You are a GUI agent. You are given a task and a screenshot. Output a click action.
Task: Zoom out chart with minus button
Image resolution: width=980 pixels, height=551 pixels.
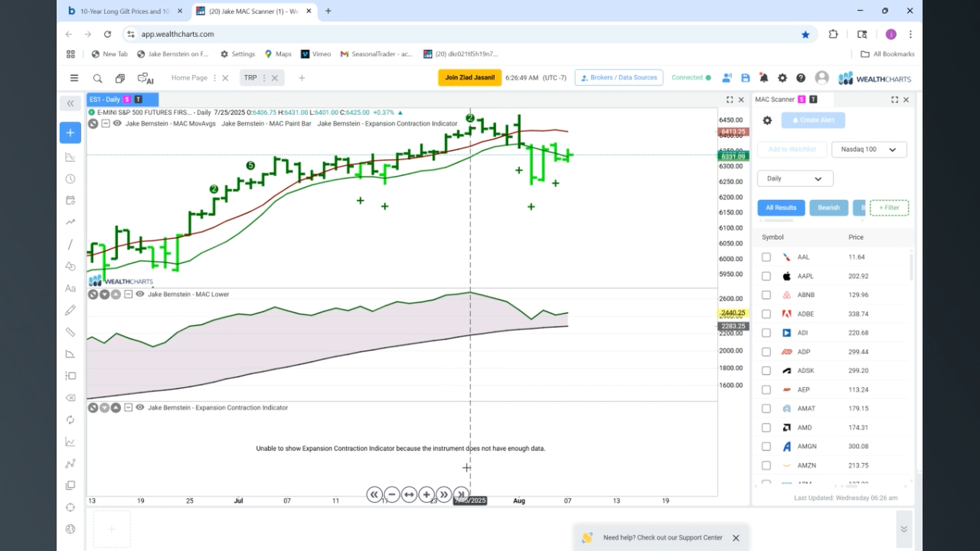point(391,494)
